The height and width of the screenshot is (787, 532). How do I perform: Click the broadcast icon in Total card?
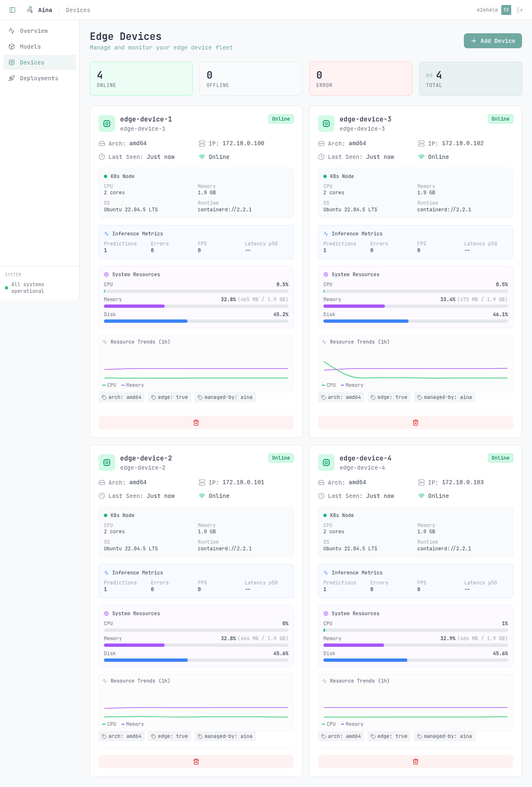tap(429, 75)
